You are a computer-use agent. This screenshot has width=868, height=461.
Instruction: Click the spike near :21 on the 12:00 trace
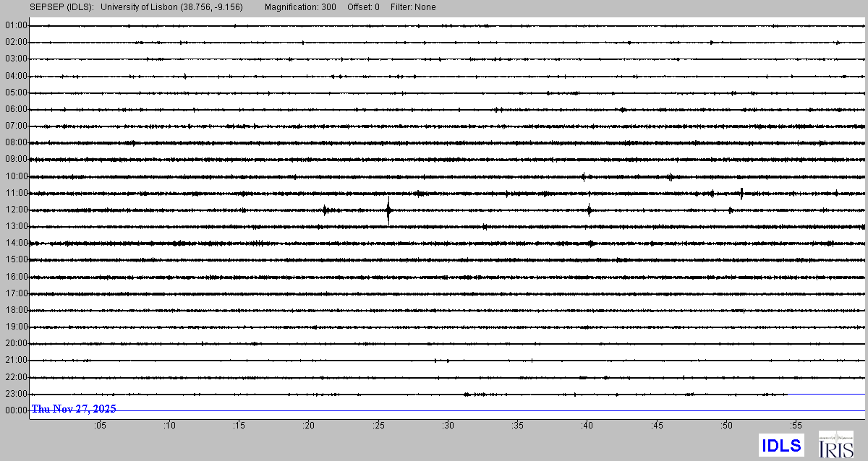pyautogui.click(x=325, y=210)
